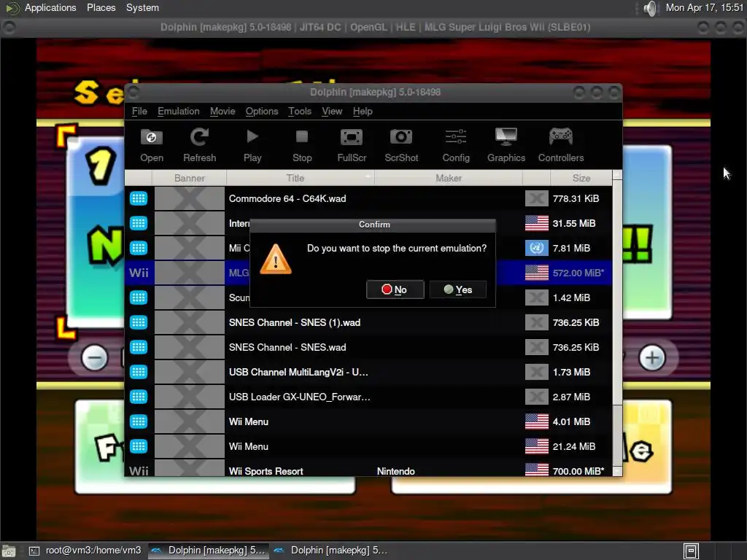Select SNES Channel - SNES.wad entry
The height and width of the screenshot is (560, 747).
tap(368, 347)
